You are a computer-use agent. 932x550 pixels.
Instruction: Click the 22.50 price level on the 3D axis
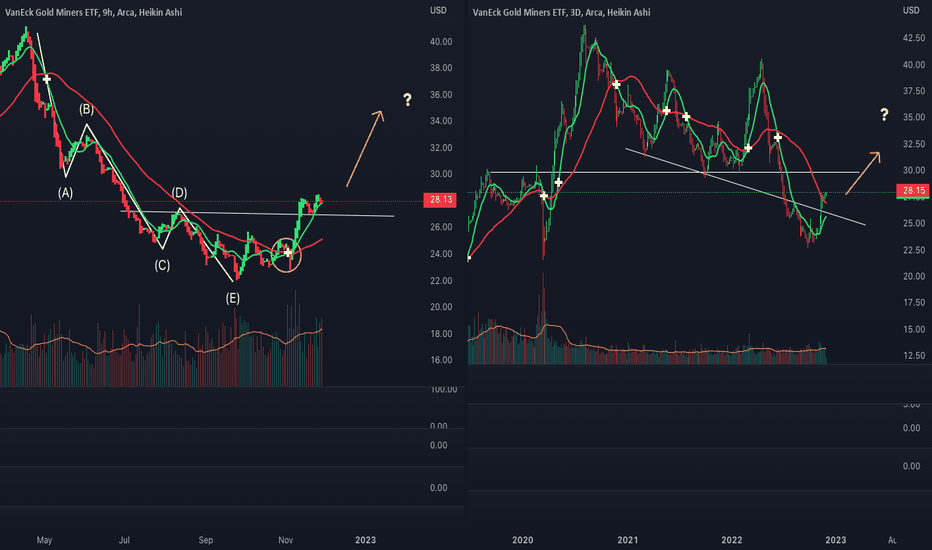[914, 250]
